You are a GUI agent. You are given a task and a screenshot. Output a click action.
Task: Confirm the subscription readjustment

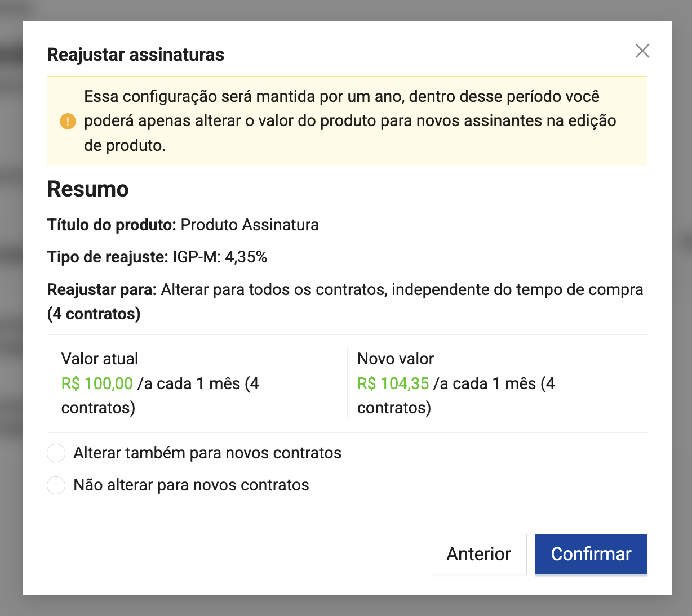click(591, 554)
